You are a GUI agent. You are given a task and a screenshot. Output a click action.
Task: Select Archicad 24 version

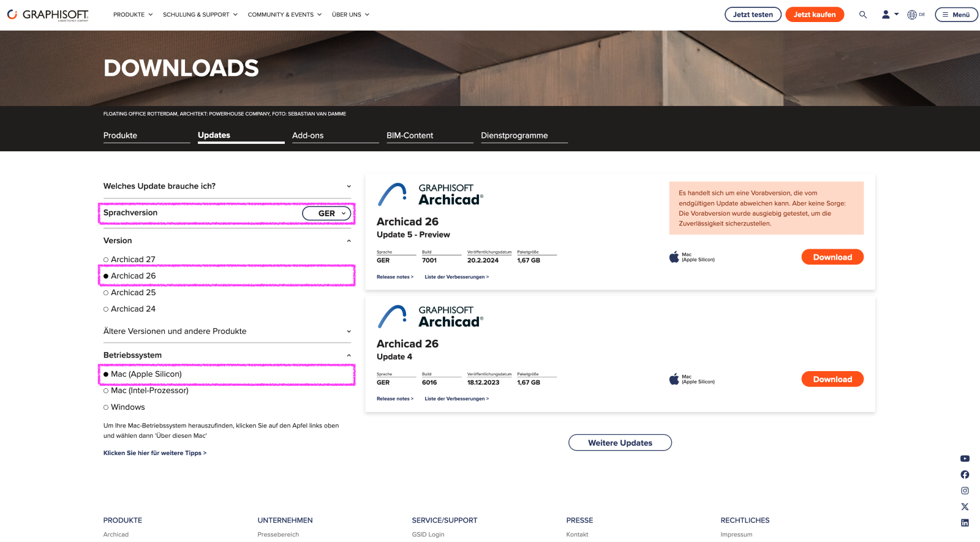tap(129, 309)
